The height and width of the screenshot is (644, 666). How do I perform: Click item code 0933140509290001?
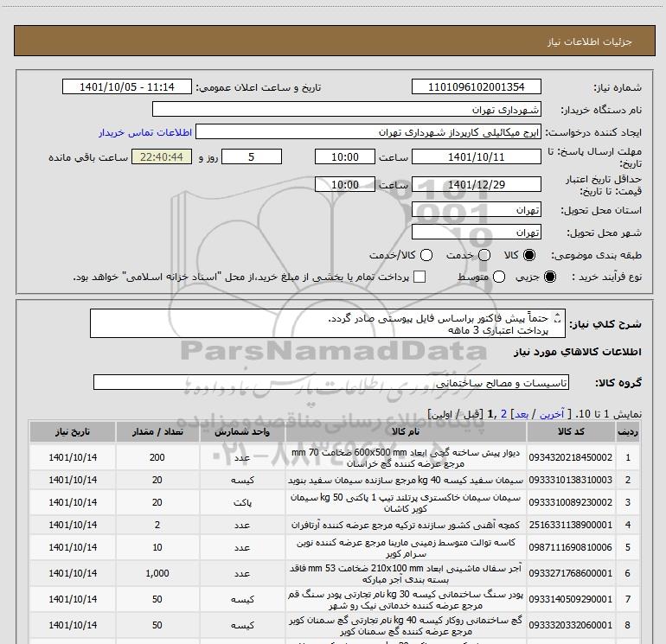(x=571, y=599)
